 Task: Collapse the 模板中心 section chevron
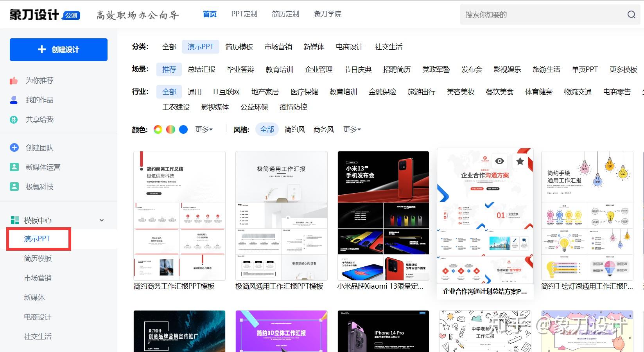[102, 220]
